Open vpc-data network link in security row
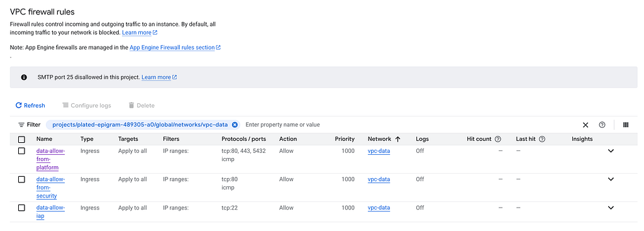Image resolution: width=644 pixels, height=231 pixels. coord(379,179)
